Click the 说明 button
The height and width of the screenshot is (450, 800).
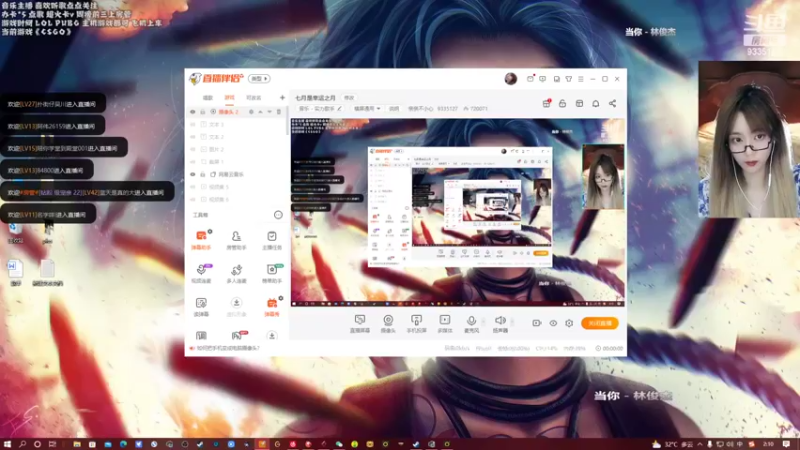pyautogui.click(x=394, y=109)
